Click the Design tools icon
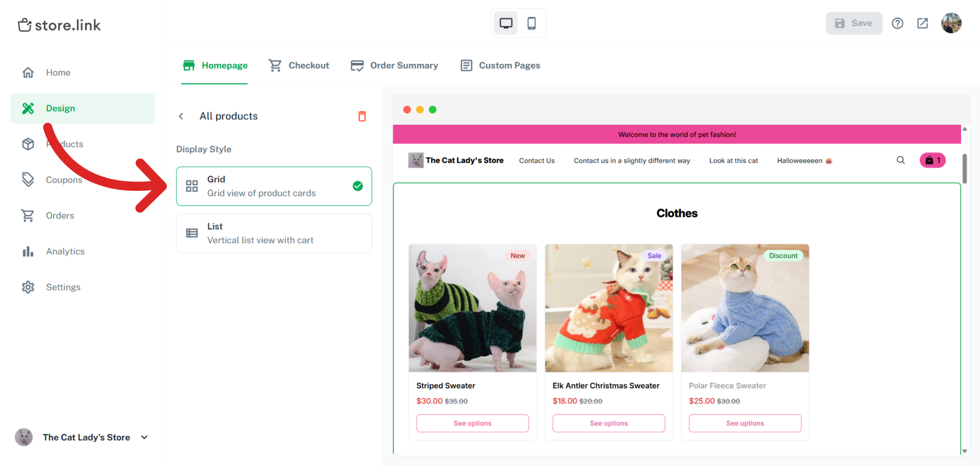 click(28, 108)
